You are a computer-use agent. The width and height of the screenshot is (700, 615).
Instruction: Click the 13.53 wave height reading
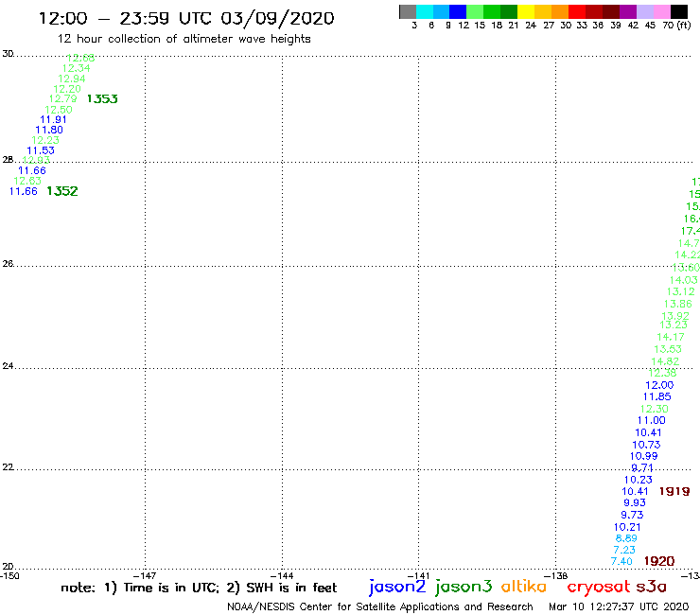[668, 349]
